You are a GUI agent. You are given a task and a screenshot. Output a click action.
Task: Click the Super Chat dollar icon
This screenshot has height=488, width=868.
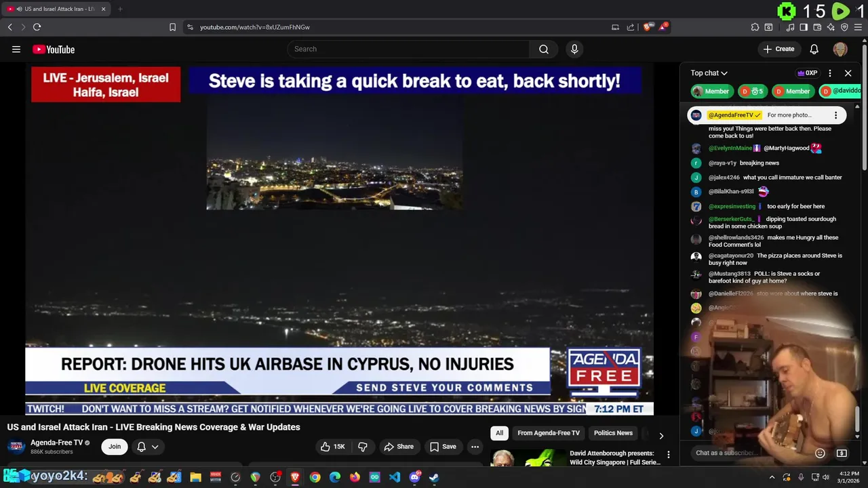(x=842, y=453)
